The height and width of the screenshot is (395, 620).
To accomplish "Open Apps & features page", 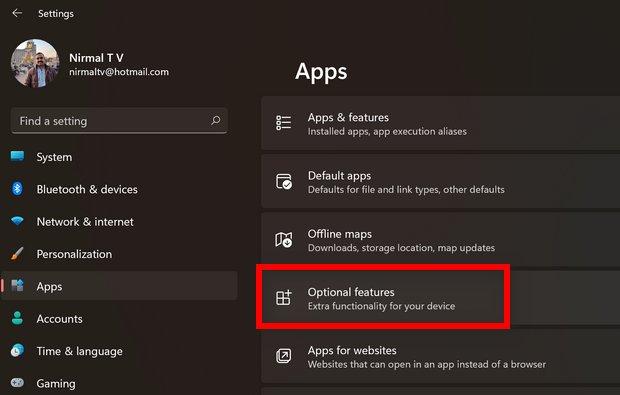I will tap(440, 123).
